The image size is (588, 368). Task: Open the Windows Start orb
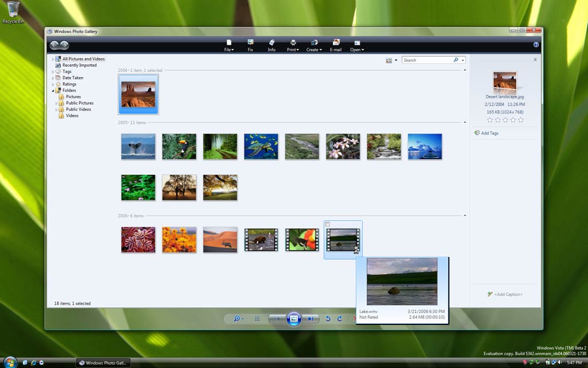(10, 362)
